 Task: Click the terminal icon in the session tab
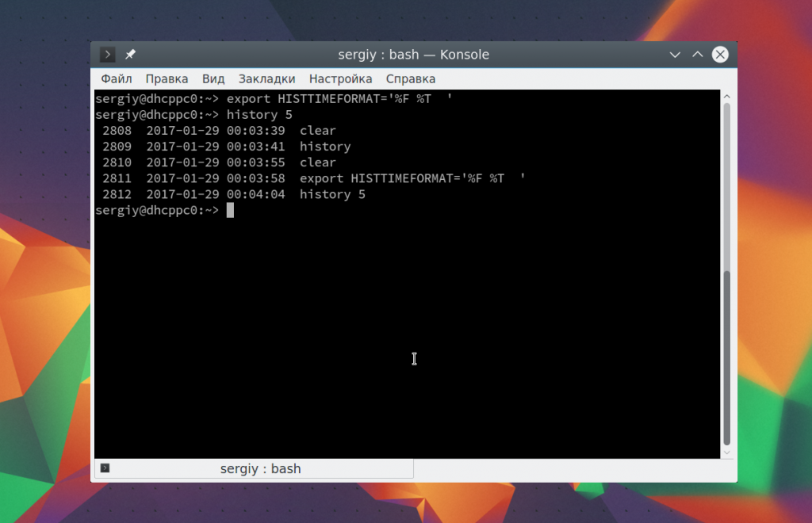point(105,468)
